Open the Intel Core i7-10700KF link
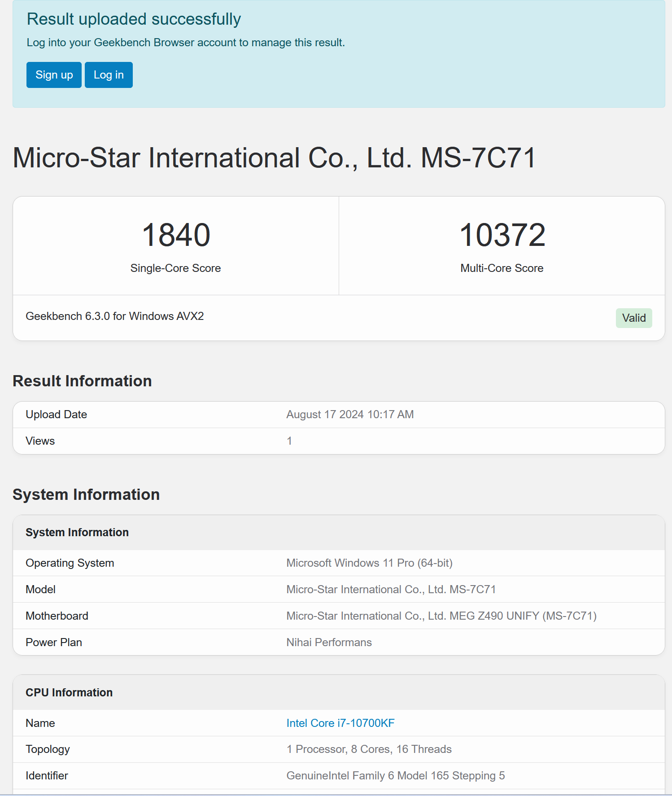The height and width of the screenshot is (796, 672). pos(340,723)
